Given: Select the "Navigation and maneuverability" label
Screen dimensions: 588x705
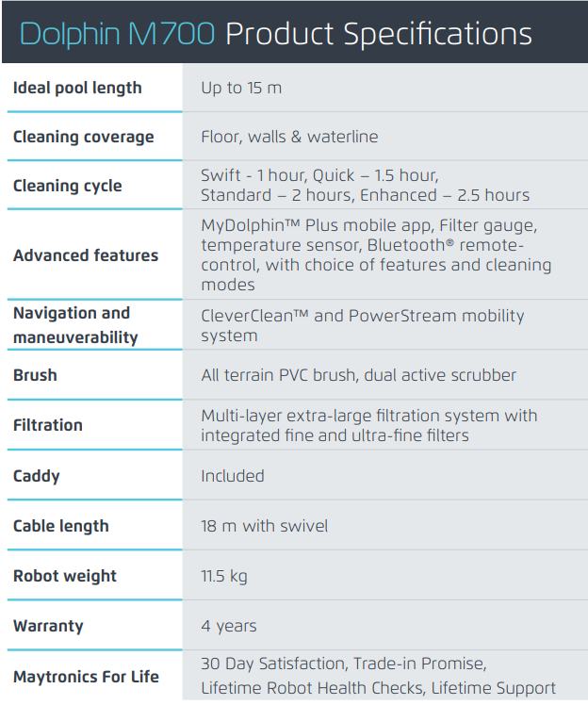Looking at the screenshot, I should coord(75,325).
